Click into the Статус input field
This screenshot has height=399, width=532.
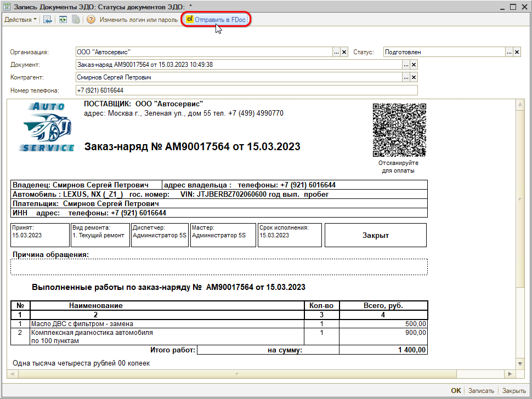point(444,52)
